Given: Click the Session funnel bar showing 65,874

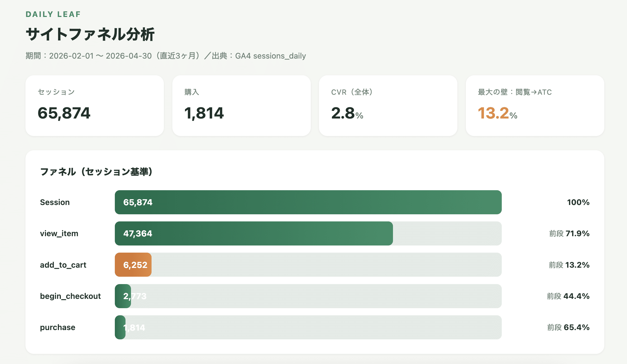Looking at the screenshot, I should pyautogui.click(x=308, y=202).
